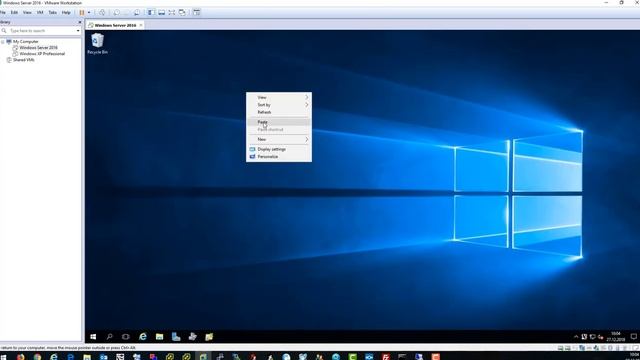This screenshot has height=360, width=640.
Task: Open the Help menu
Action: pos(66,13)
